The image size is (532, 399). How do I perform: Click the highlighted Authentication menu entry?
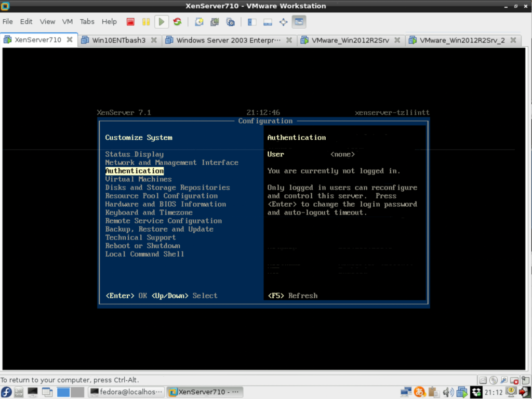(135, 171)
